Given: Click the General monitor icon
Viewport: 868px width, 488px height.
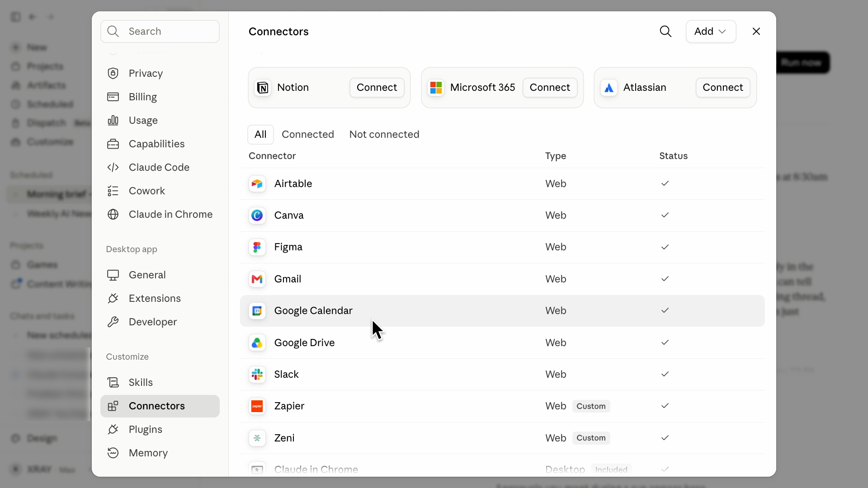Looking at the screenshot, I should pos(113,275).
